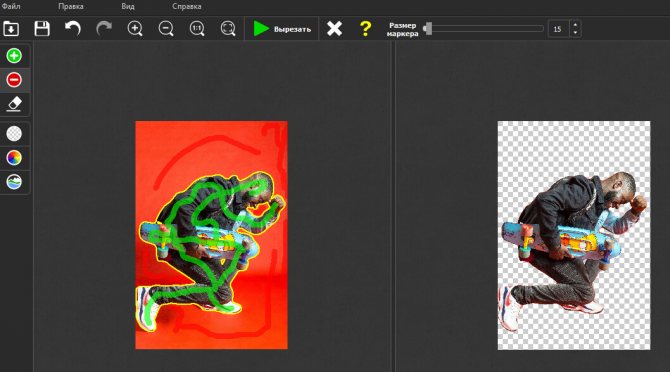Choose image background option
The height and width of the screenshot is (372, 670).
tap(14, 182)
